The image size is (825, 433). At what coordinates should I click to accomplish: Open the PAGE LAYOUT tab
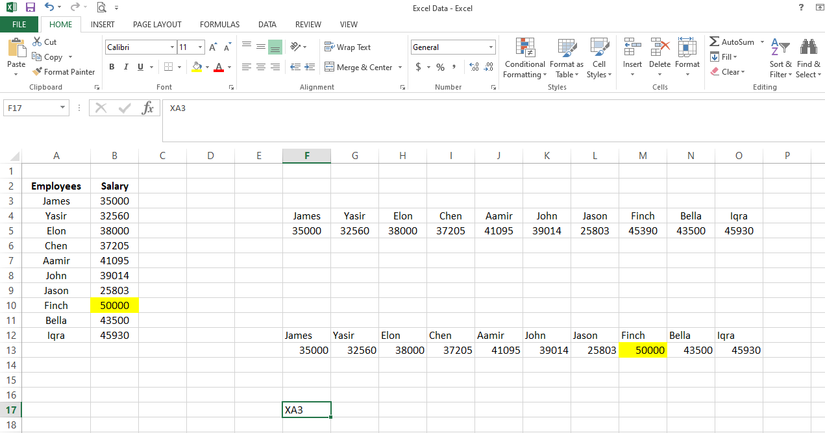157,24
